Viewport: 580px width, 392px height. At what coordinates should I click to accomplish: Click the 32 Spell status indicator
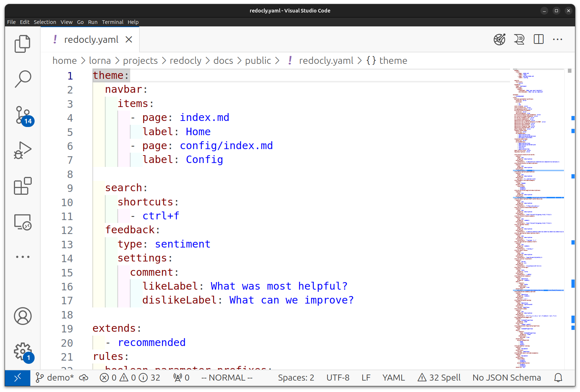coord(439,378)
